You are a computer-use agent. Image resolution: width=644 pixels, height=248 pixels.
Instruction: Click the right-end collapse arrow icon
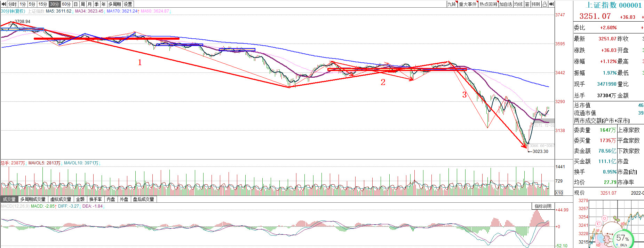[551, 4]
